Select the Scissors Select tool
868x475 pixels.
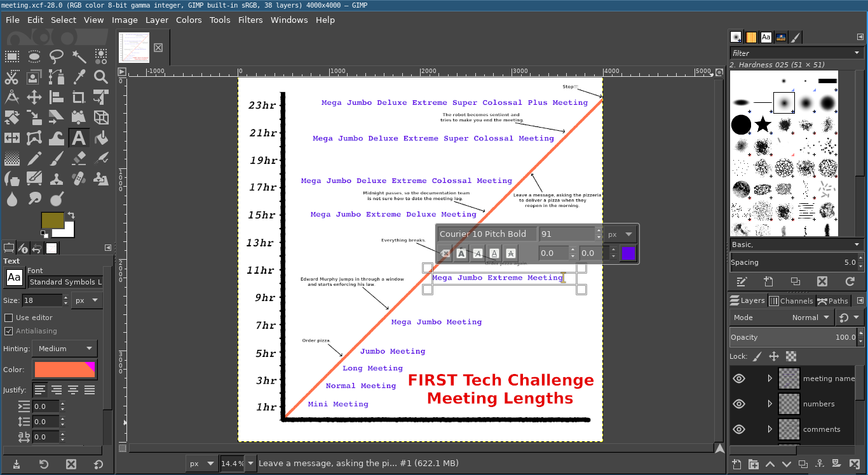coord(12,77)
